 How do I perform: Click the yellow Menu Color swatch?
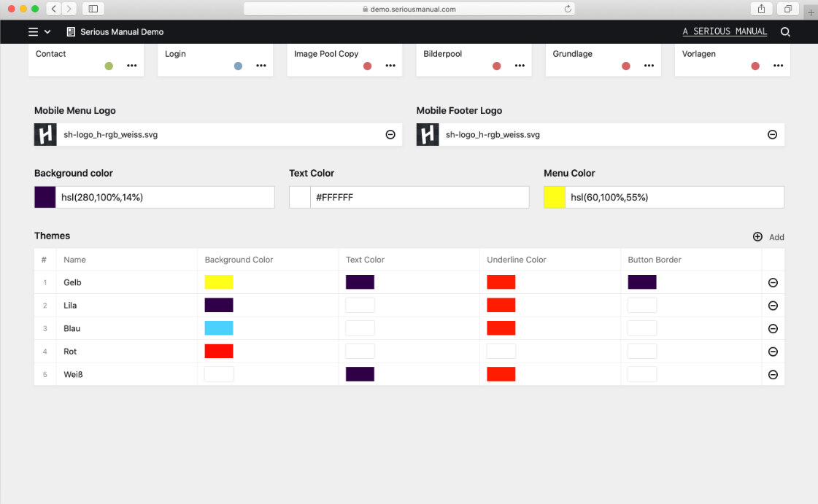tap(555, 197)
